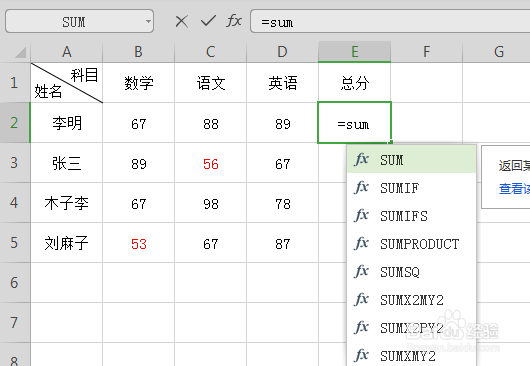Click 木子李's 英语 score 78
The image size is (530, 366).
pos(282,203)
